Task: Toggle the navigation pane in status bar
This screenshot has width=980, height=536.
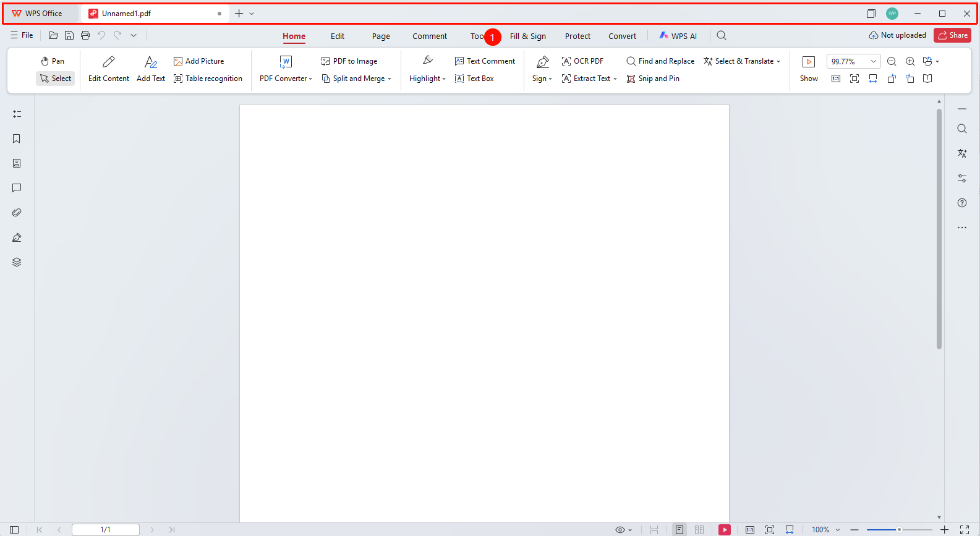Action: tap(14, 530)
